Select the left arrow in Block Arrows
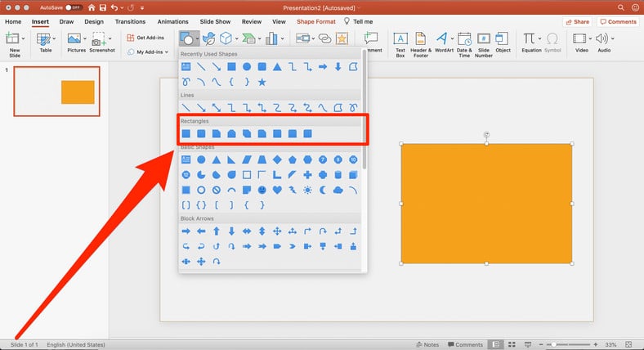644x350 pixels. [201, 231]
